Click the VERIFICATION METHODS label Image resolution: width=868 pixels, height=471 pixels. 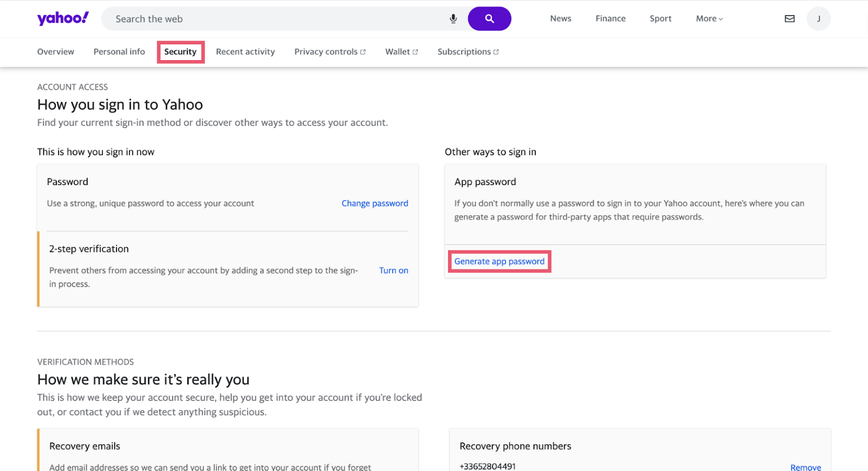(86, 362)
